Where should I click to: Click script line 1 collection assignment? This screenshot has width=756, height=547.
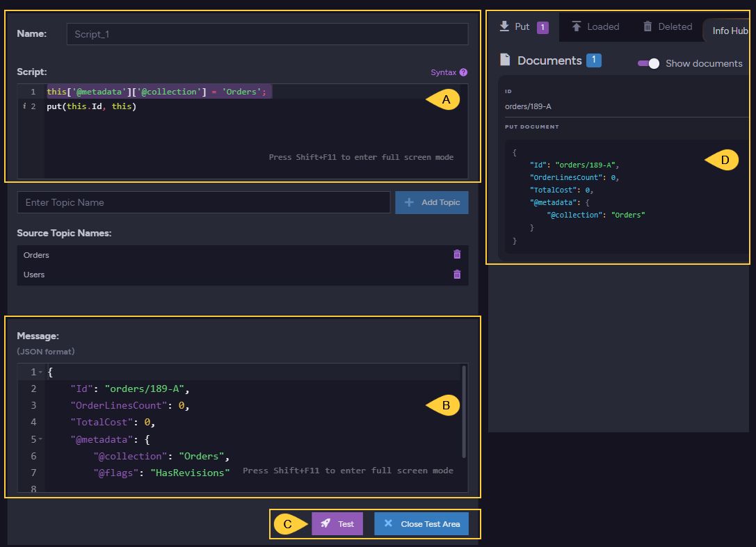[x=156, y=92]
